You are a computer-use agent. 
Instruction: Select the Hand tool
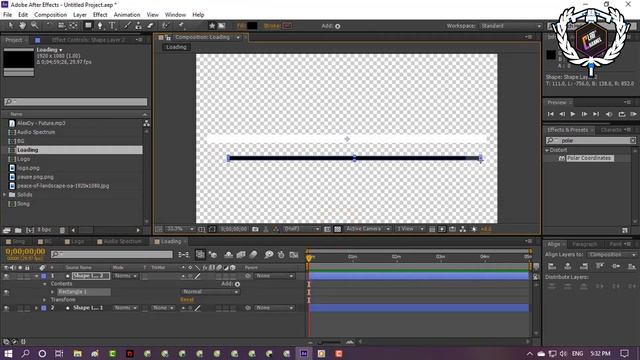click(x=22, y=26)
